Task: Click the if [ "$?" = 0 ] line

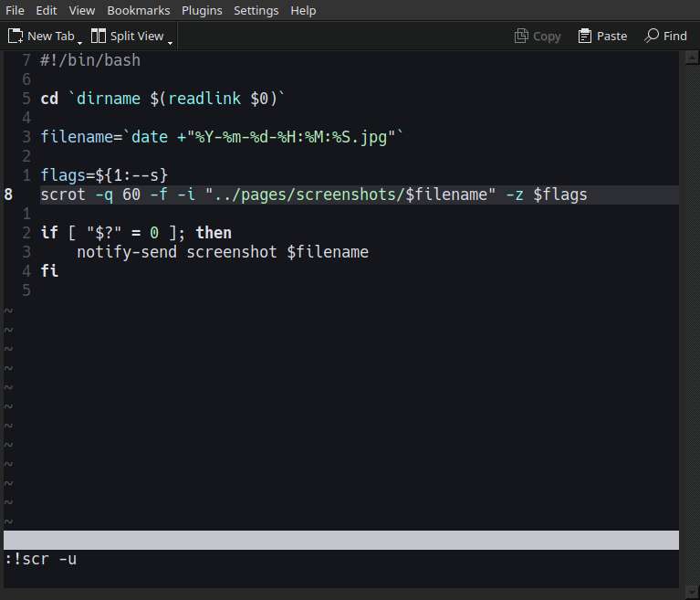Action: click(x=136, y=233)
